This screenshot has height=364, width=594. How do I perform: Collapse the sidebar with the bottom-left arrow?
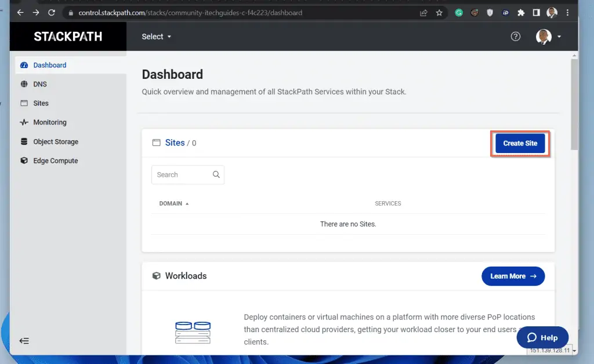tap(24, 341)
